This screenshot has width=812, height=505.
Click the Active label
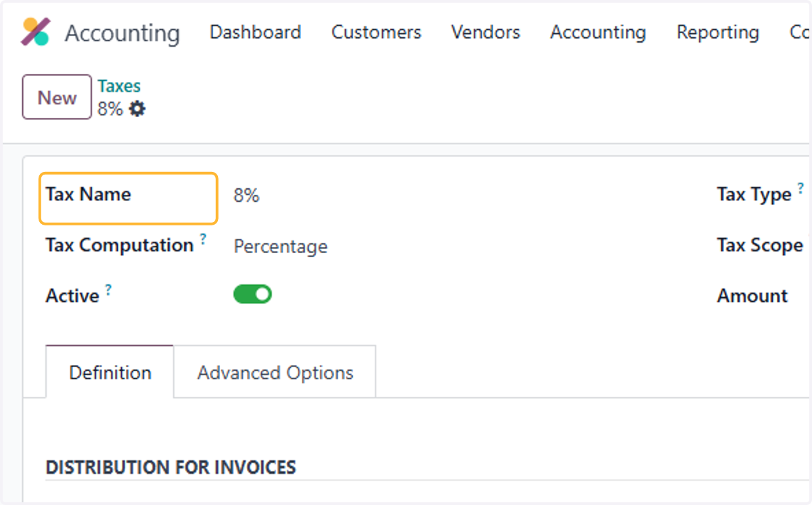(72, 296)
